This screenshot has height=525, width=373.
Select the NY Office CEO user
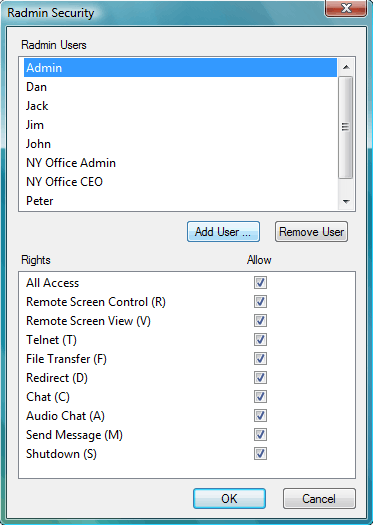180,182
